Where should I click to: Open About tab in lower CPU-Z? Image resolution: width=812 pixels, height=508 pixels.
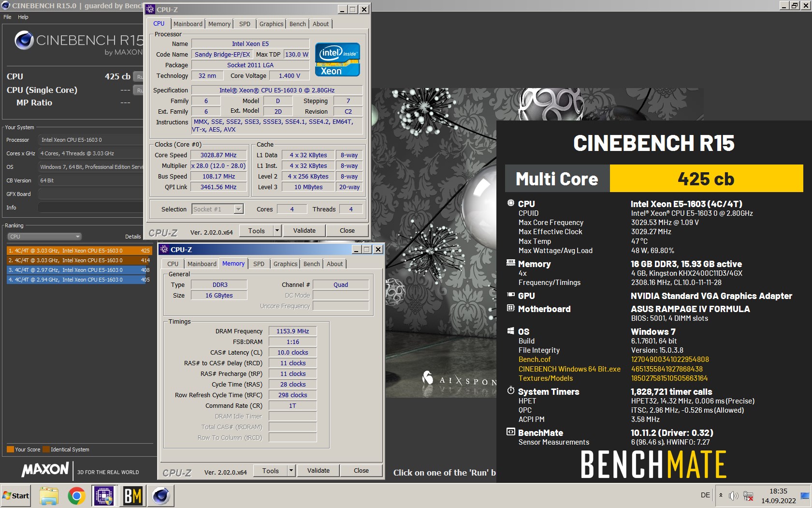(334, 264)
